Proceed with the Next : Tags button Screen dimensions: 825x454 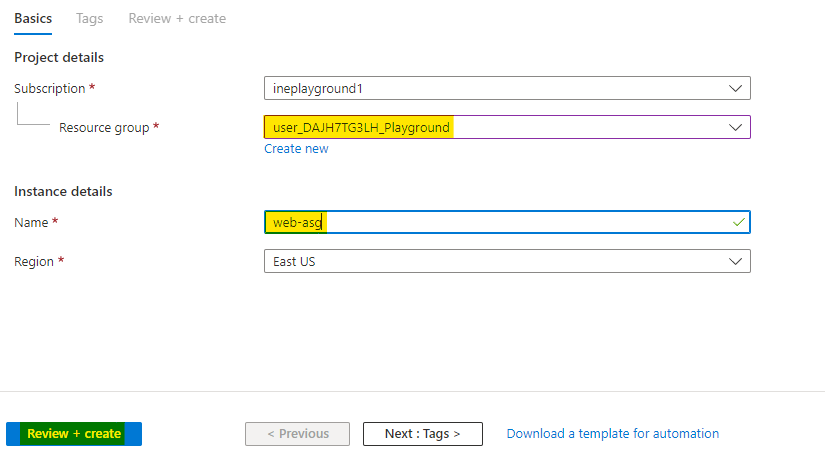coord(422,434)
